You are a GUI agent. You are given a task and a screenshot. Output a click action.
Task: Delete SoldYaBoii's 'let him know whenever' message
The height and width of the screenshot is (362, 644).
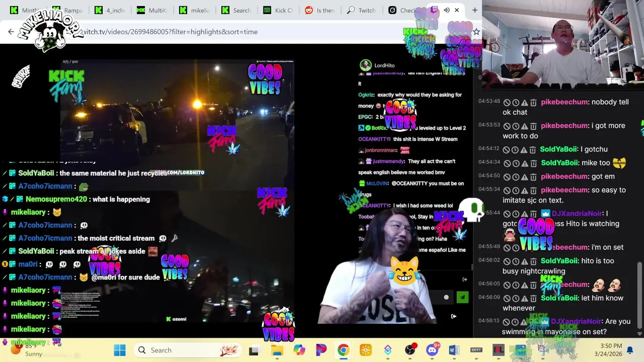pyautogui.click(x=533, y=298)
